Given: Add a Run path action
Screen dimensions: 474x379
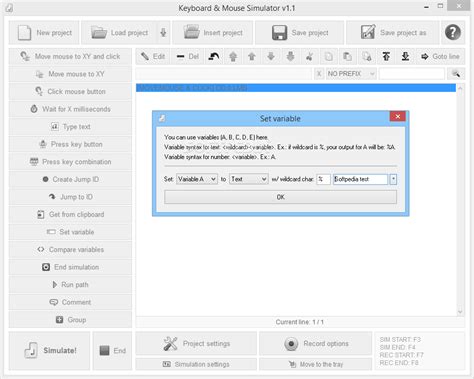Looking at the screenshot, I should tap(70, 285).
